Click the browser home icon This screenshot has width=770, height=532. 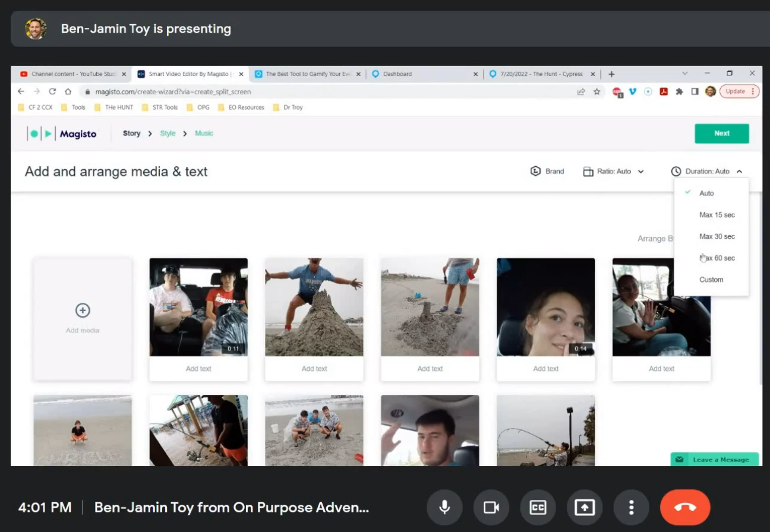point(68,91)
